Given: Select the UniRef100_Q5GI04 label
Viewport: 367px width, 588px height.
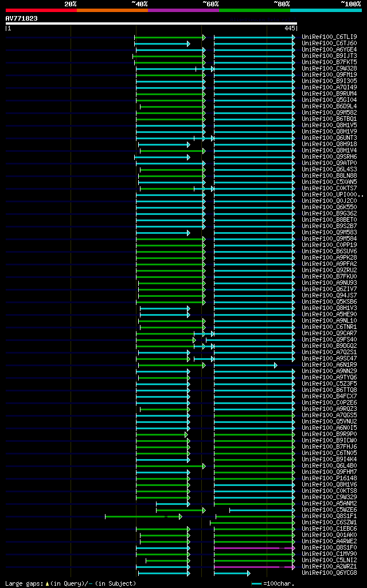Looking at the screenshot, I should point(330,100).
